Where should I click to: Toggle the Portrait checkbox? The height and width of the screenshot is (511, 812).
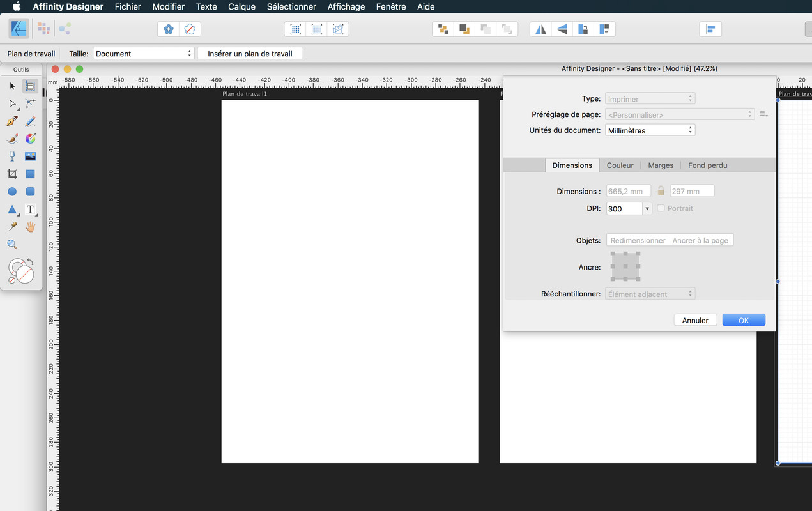pyautogui.click(x=661, y=208)
